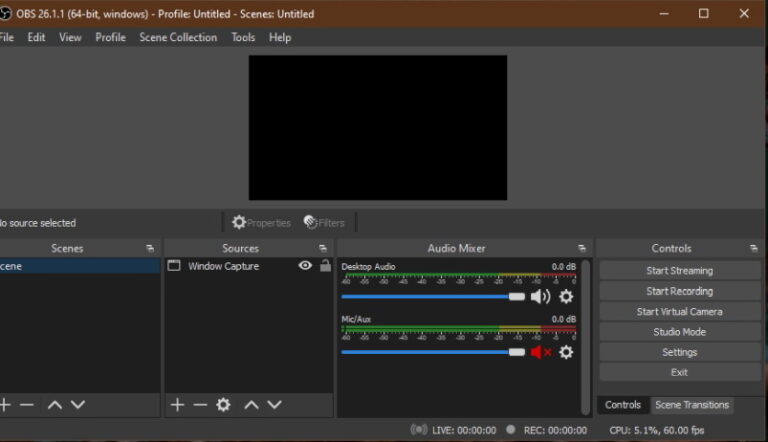Image resolution: width=768 pixels, height=442 pixels.
Task: Open the Edit menu
Action: click(x=36, y=37)
